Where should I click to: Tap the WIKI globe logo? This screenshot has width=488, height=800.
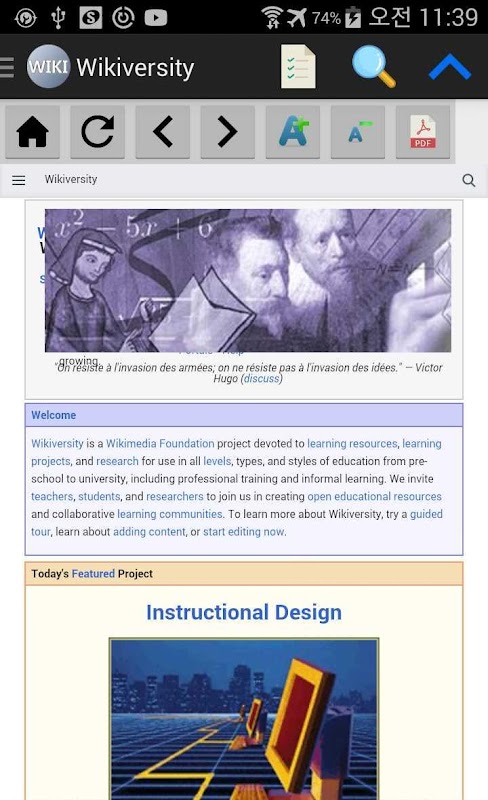(x=48, y=66)
